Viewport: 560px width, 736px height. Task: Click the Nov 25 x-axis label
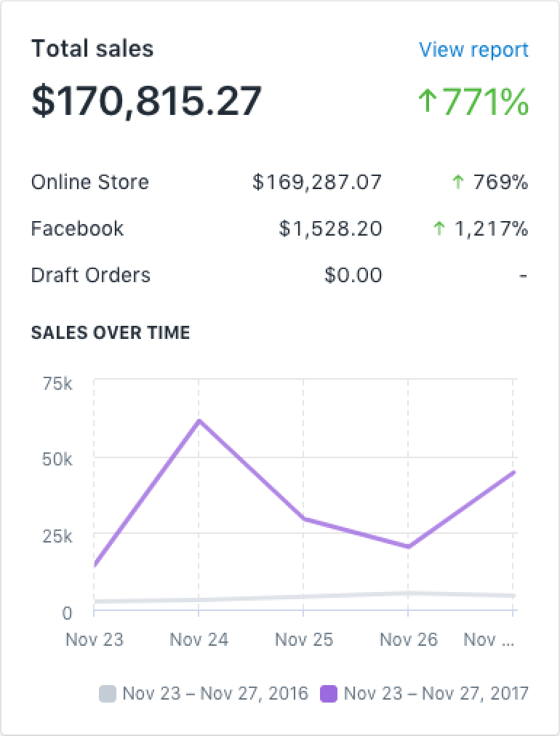pos(303,639)
